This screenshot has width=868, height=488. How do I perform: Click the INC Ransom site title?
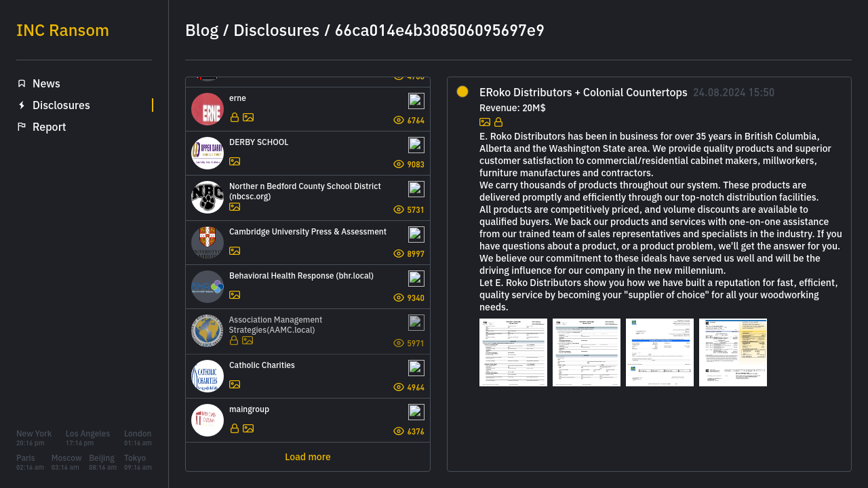coord(62,30)
